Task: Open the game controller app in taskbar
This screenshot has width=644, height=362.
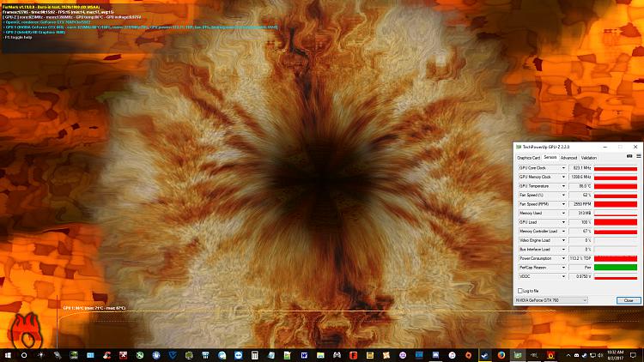Action: pos(337,355)
